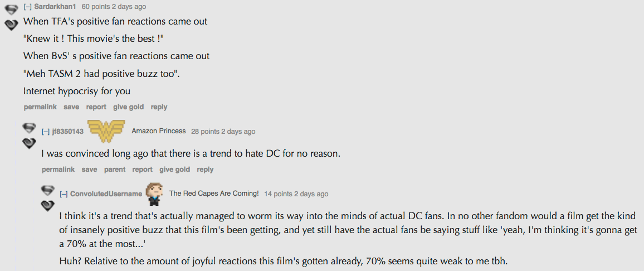Visit ConvolutedUsername's profile page
The height and width of the screenshot is (271, 644).
(106, 194)
